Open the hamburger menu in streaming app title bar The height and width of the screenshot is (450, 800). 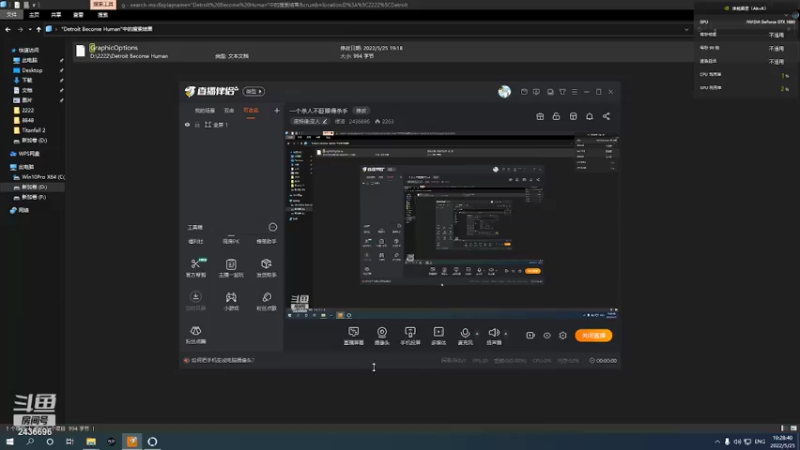coord(574,92)
